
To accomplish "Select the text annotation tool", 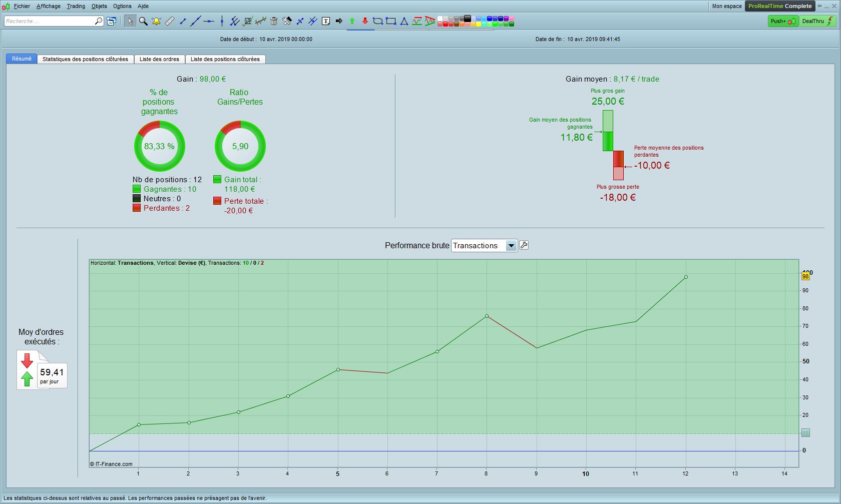I will [x=326, y=21].
